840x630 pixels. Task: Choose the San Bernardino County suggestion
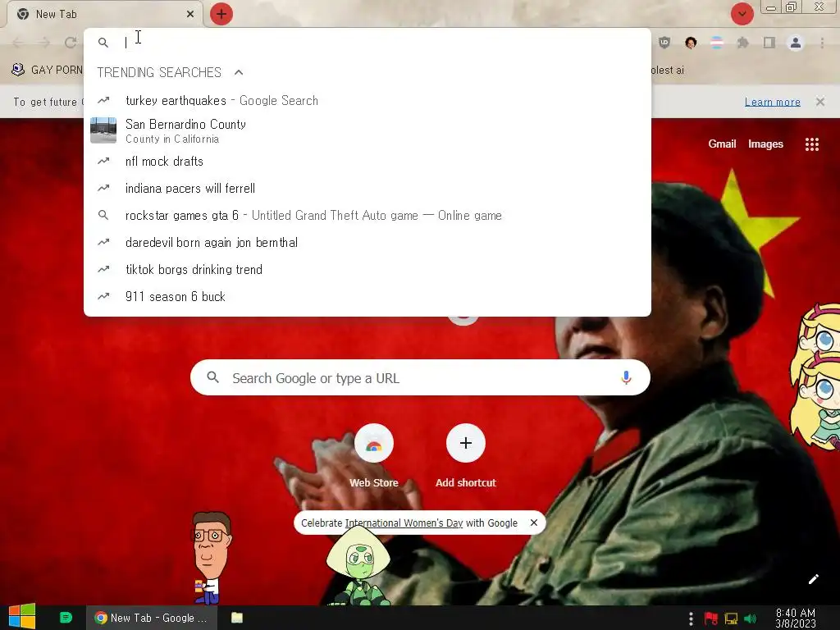pyautogui.click(x=367, y=130)
